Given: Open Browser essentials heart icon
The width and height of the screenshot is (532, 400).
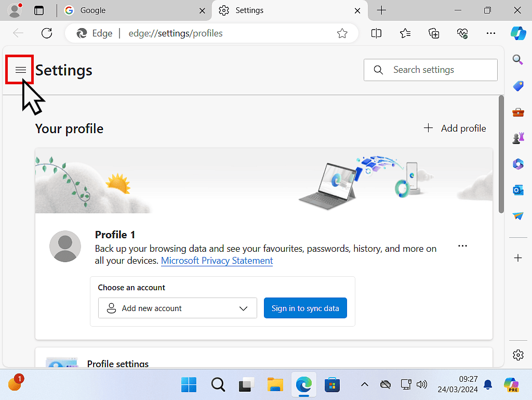Looking at the screenshot, I should [462, 33].
